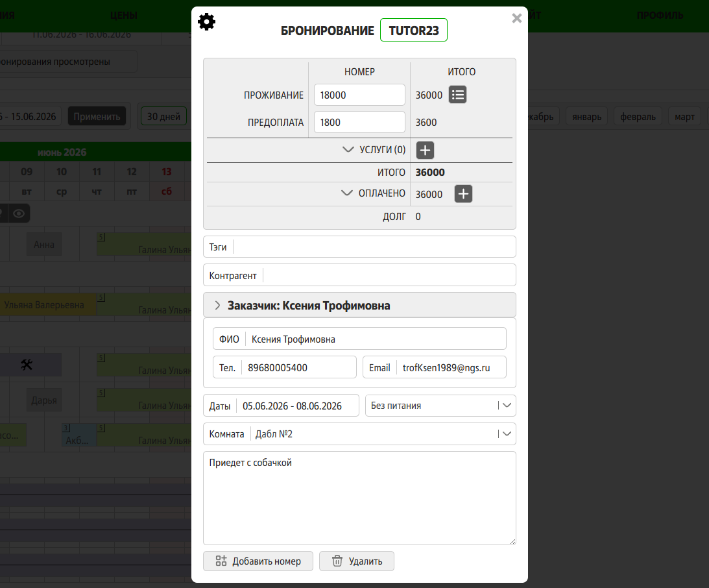Open the ЦЕНЫ menu item
This screenshot has width=709, height=588.
123,16
